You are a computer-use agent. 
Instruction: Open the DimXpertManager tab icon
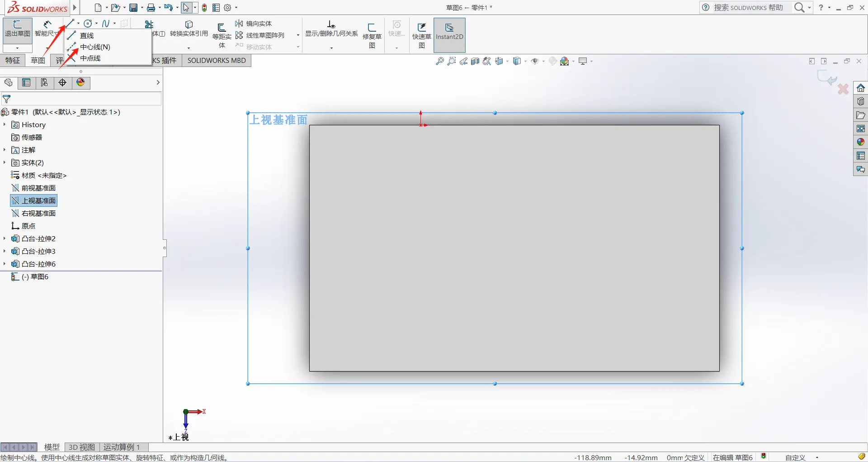[x=62, y=82]
